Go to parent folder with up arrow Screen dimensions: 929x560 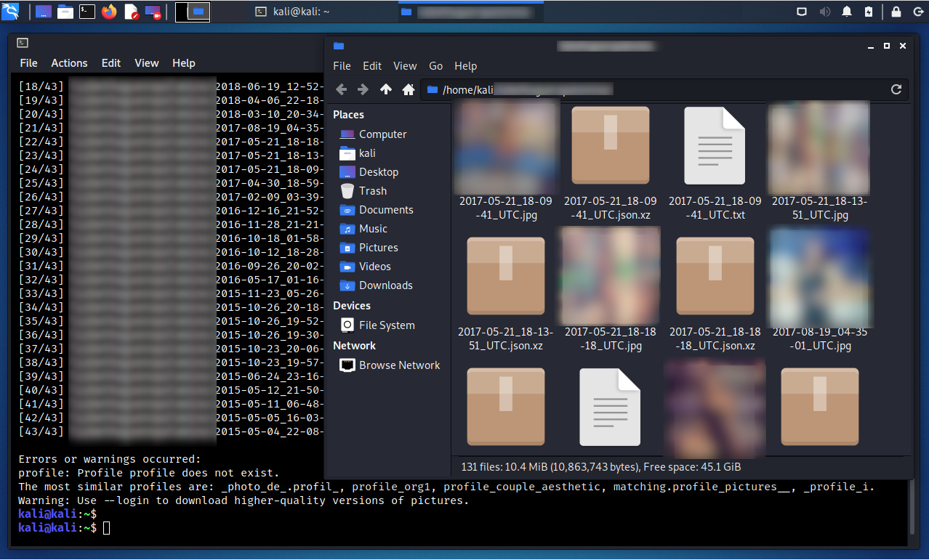386,89
